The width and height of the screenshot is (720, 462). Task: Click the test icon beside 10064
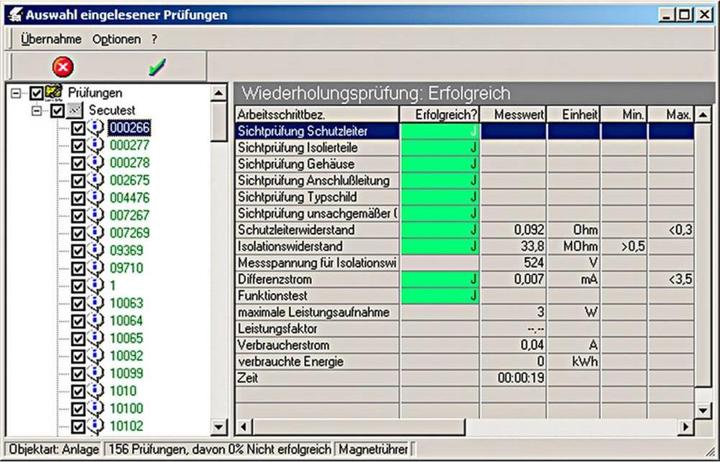tap(96, 321)
